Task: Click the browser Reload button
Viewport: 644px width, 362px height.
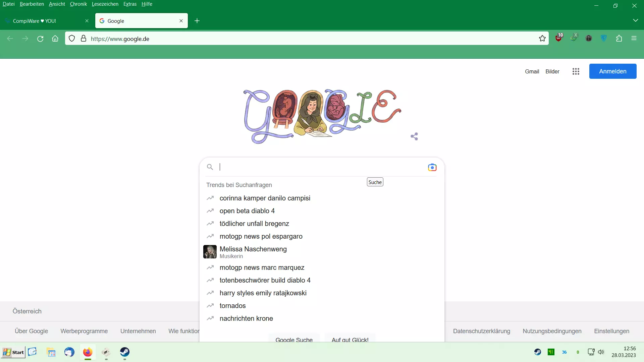Action: (40, 39)
